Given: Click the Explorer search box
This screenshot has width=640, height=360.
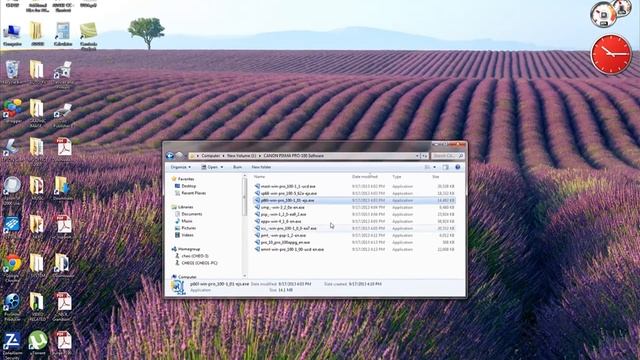Looking at the screenshot, I should click(448, 156).
